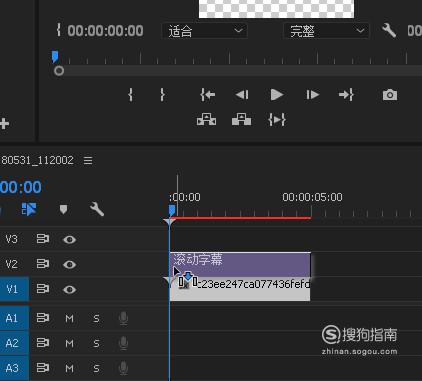Viewport: 422px width, 381px height.
Task: Toggle A3 track targeting
Action: (14, 368)
